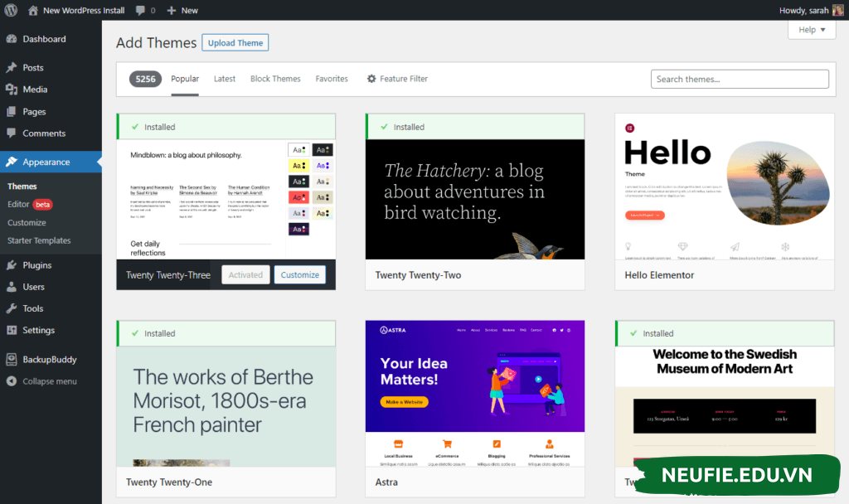Screen dimensions: 849x504
Task: Click the Collapse menu label
Action: (x=50, y=381)
